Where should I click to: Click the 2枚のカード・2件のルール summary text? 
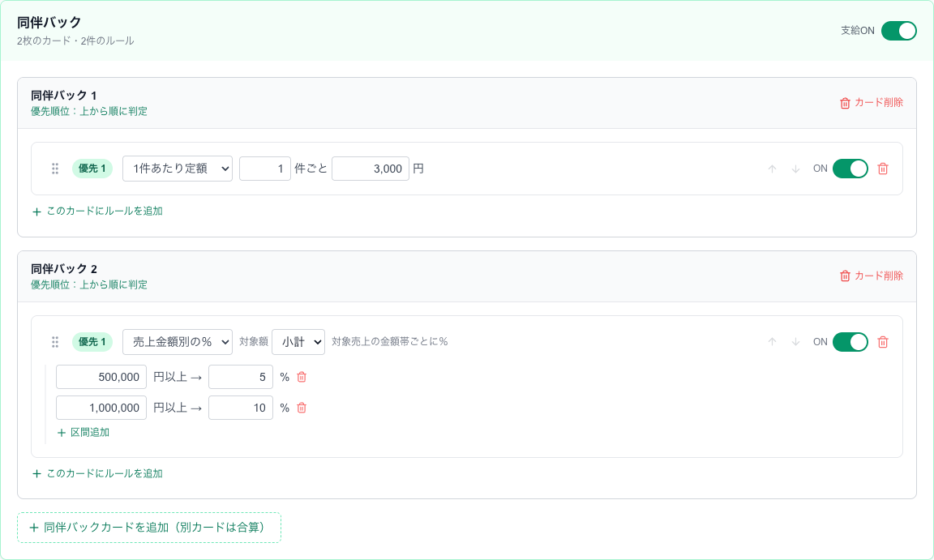coord(75,41)
